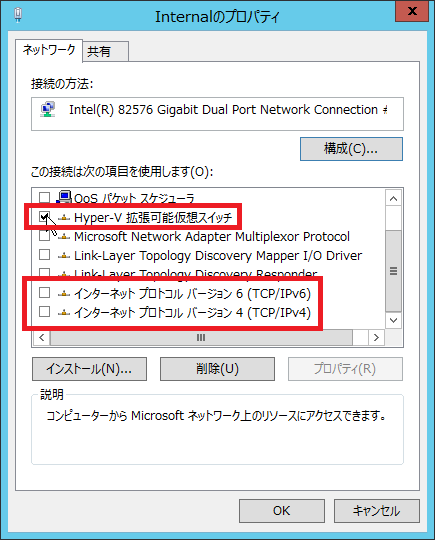Open the 共有 tab
The height and width of the screenshot is (540, 435).
point(106,52)
